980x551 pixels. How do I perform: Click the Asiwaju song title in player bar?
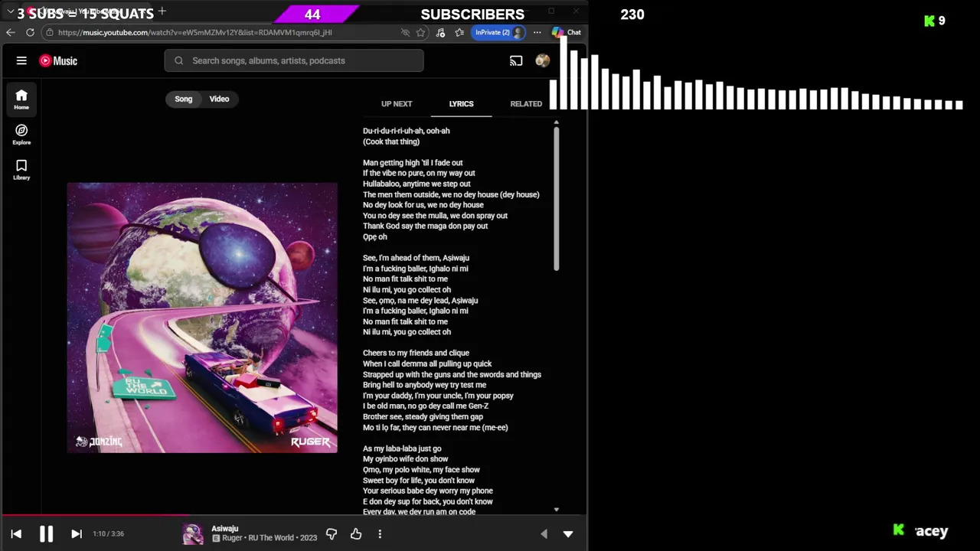point(225,529)
